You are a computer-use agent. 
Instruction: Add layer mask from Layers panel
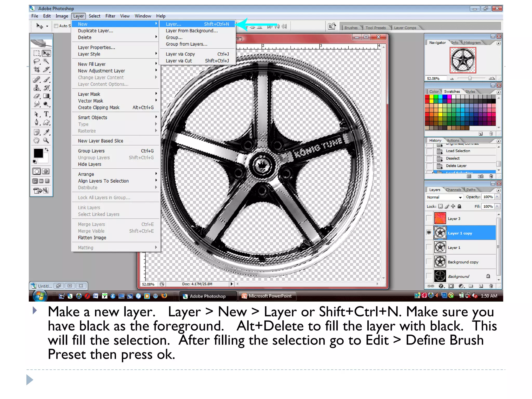point(451,286)
